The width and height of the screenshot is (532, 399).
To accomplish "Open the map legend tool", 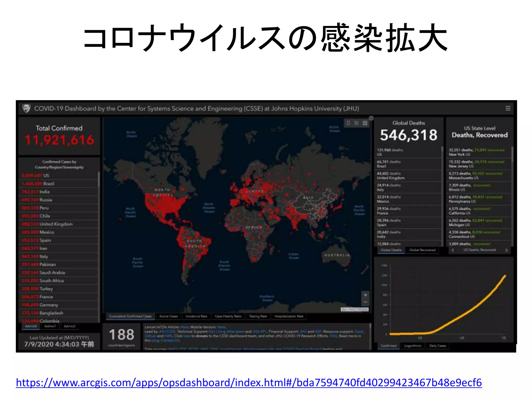I will [x=357, y=123].
